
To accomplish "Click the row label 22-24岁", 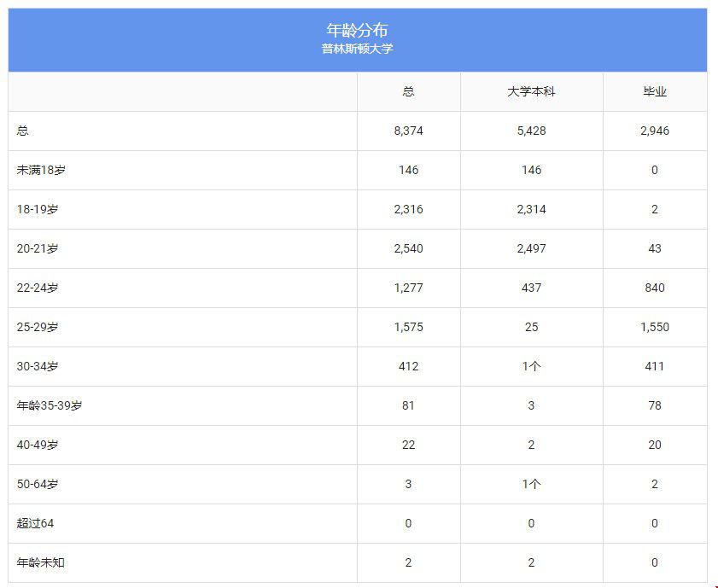I will tap(38, 288).
